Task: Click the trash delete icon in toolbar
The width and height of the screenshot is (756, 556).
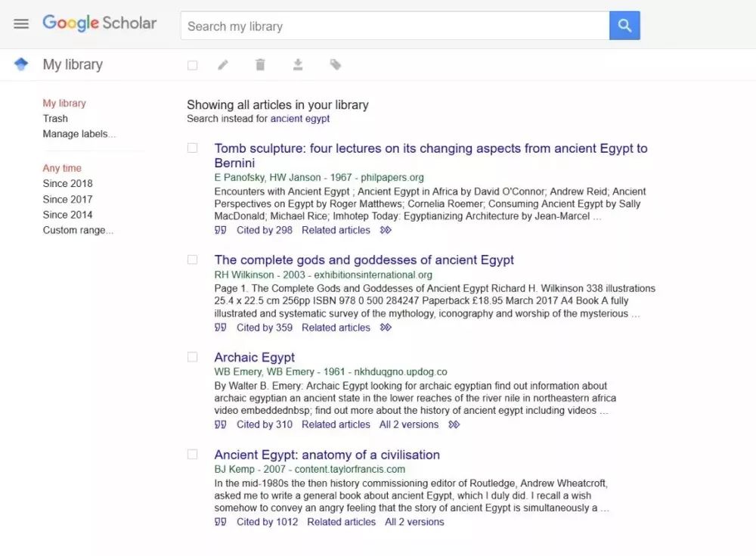Action: point(260,65)
